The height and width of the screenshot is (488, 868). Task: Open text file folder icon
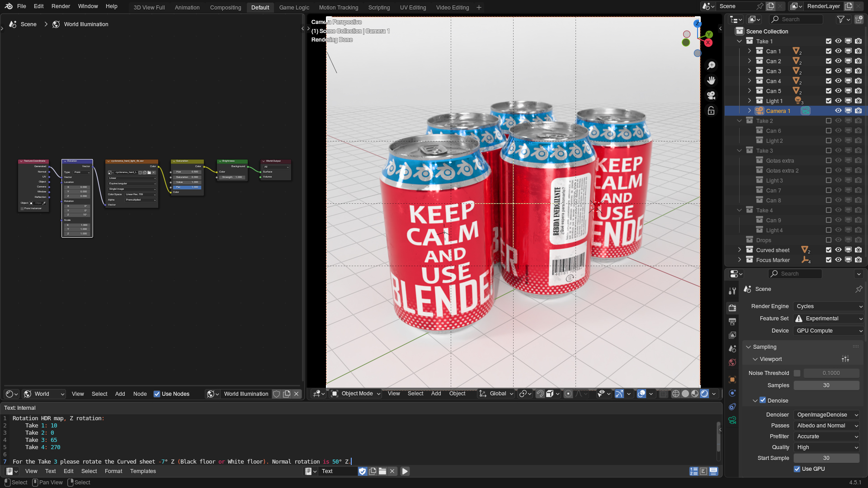pos(382,471)
